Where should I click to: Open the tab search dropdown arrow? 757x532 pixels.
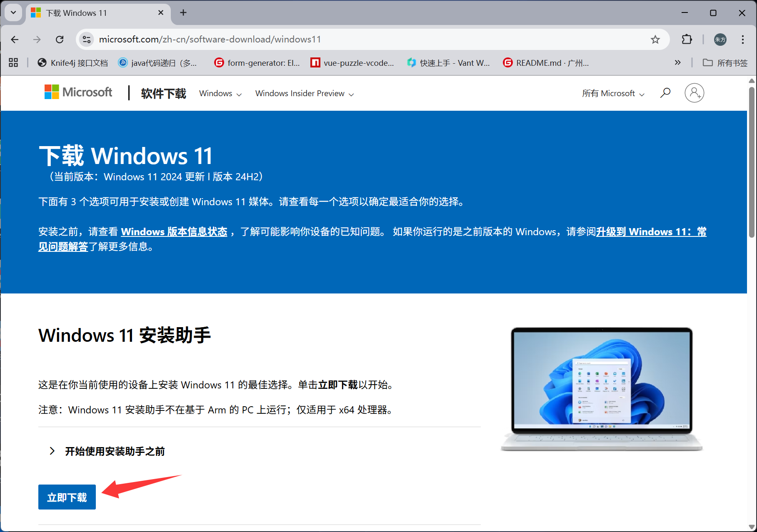(x=13, y=12)
